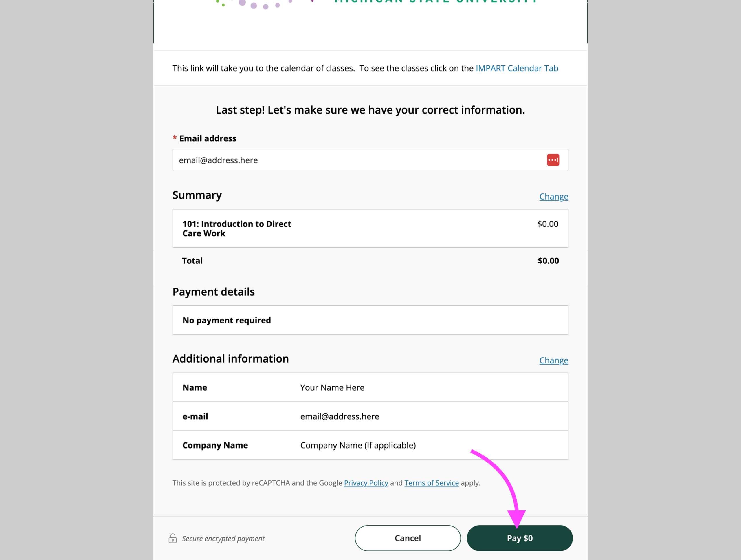This screenshot has height=560, width=741.
Task: Click the e-mail row value
Action: (339, 416)
